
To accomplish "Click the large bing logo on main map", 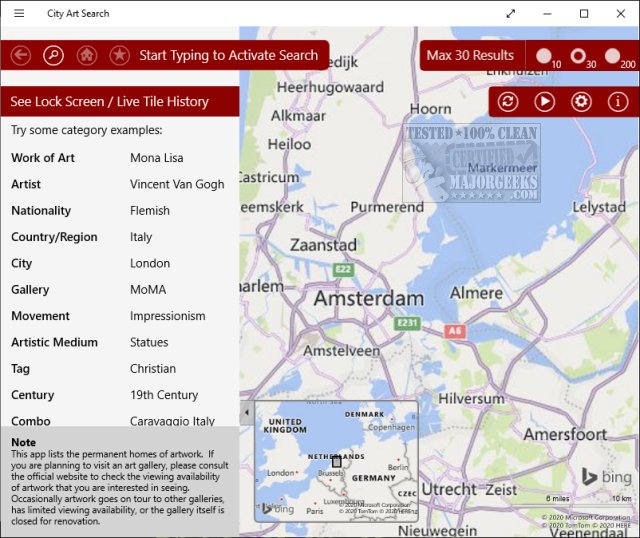I will (x=607, y=477).
